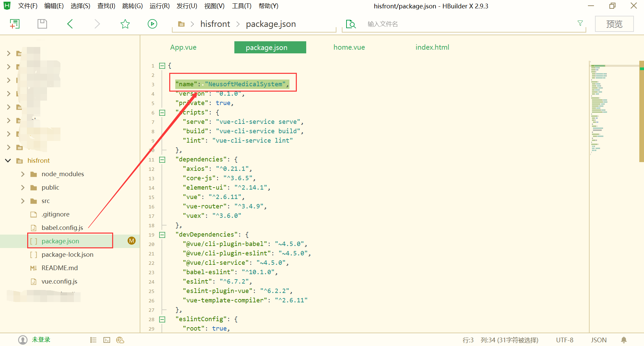644x346 pixels.
Task: Click the line and column indicator
Action: coord(500,340)
